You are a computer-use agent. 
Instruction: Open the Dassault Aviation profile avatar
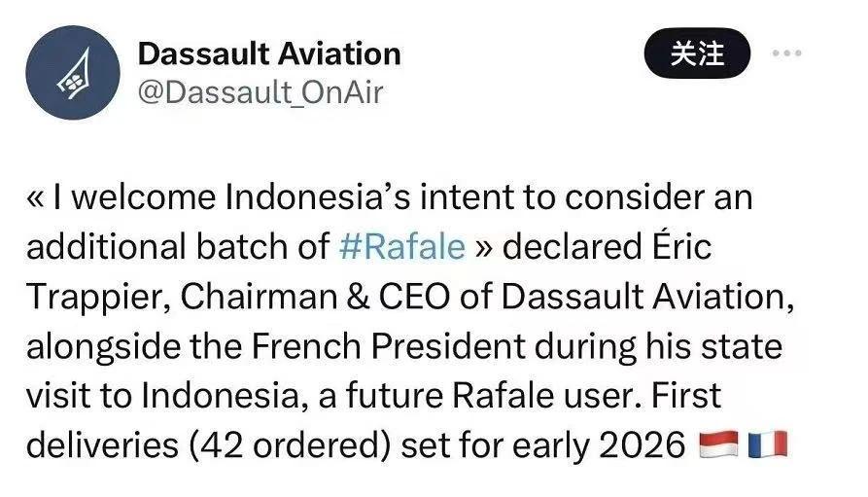[x=73, y=73]
